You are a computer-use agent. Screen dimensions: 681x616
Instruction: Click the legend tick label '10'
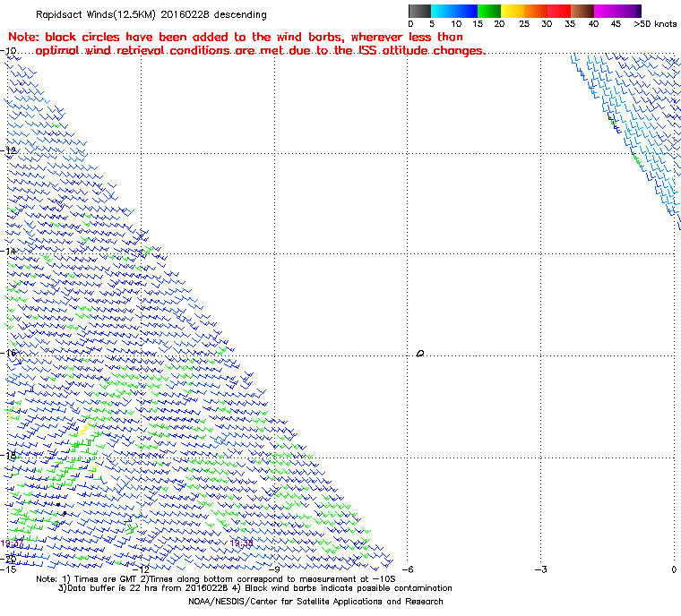click(x=456, y=24)
